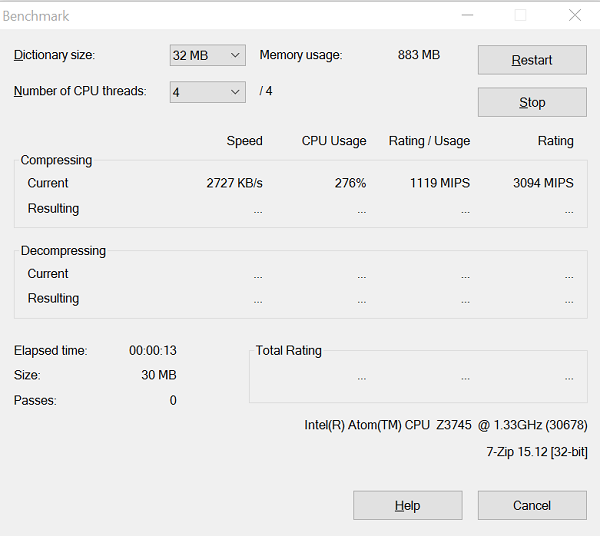Image resolution: width=600 pixels, height=536 pixels.
Task: Click the 2727 KB/s compressing speed value
Action: (234, 183)
